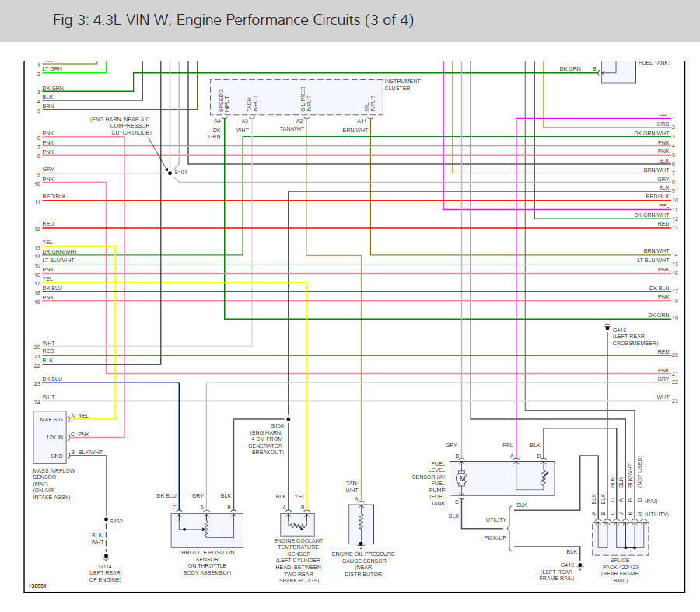Click the OIL PRES INPUT label
Viewport: 700px width, 612px height.
306,99
